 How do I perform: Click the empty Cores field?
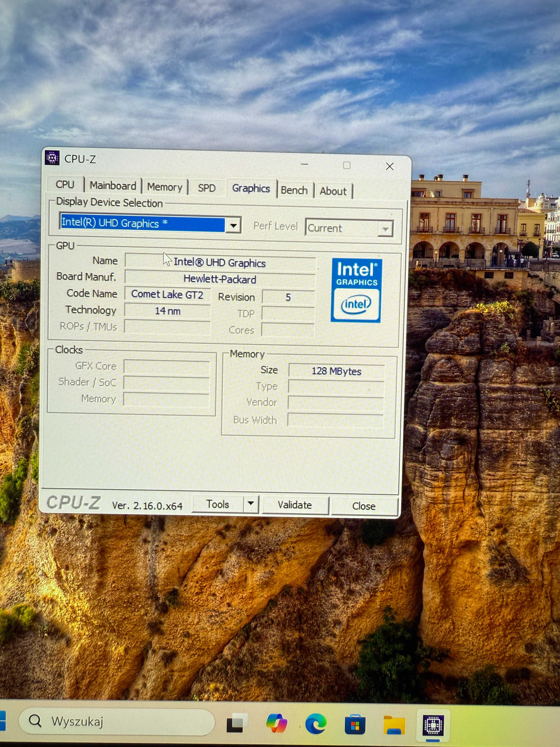pyautogui.click(x=288, y=330)
